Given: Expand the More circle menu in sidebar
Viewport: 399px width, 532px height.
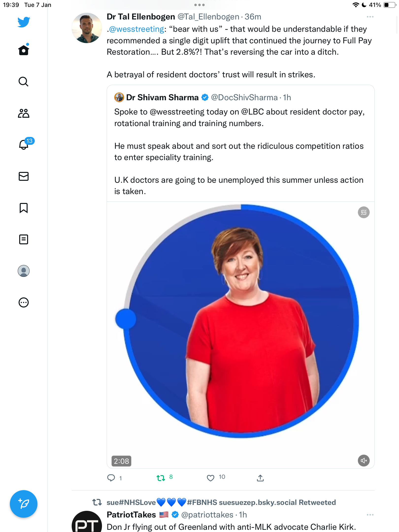Looking at the screenshot, I should point(24,302).
